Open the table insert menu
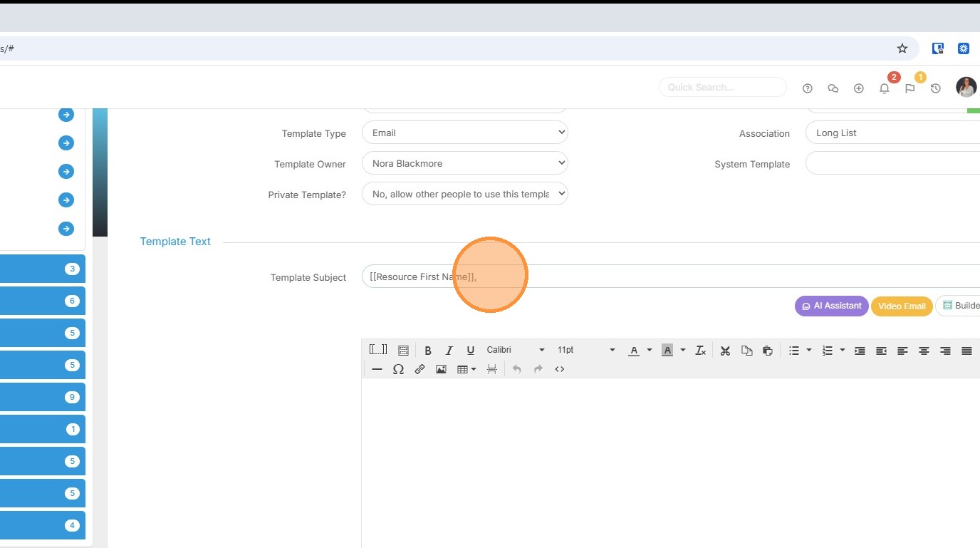Image resolution: width=980 pixels, height=548 pixels. click(466, 369)
